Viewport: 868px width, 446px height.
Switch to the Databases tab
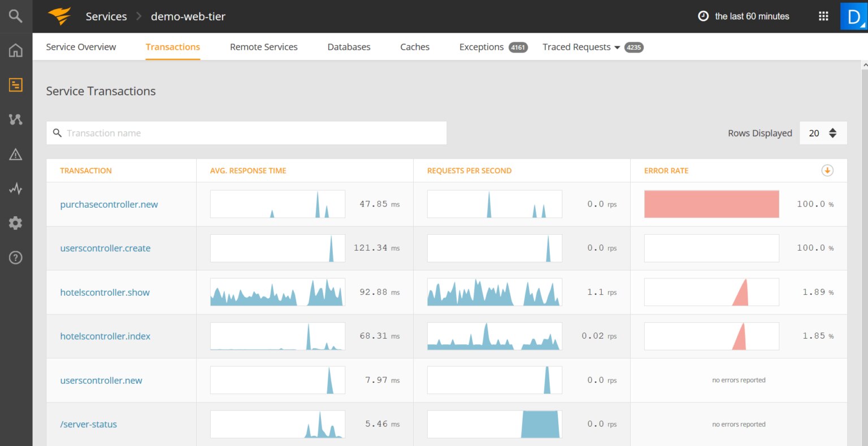coord(349,47)
